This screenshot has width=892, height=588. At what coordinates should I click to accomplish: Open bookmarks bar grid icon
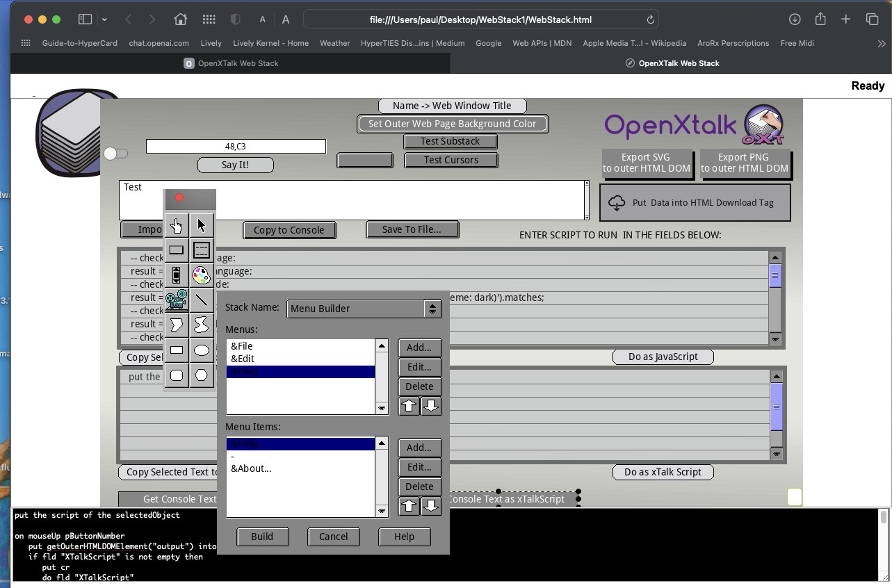tap(26, 43)
